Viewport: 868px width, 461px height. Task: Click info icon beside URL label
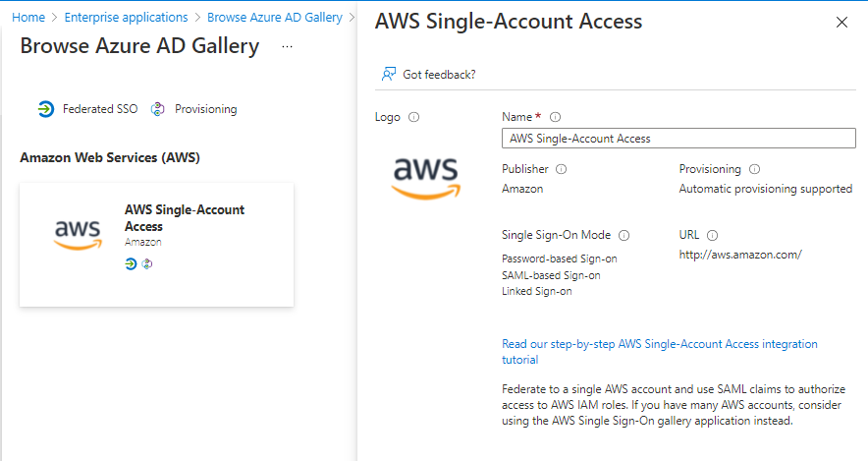[712, 235]
